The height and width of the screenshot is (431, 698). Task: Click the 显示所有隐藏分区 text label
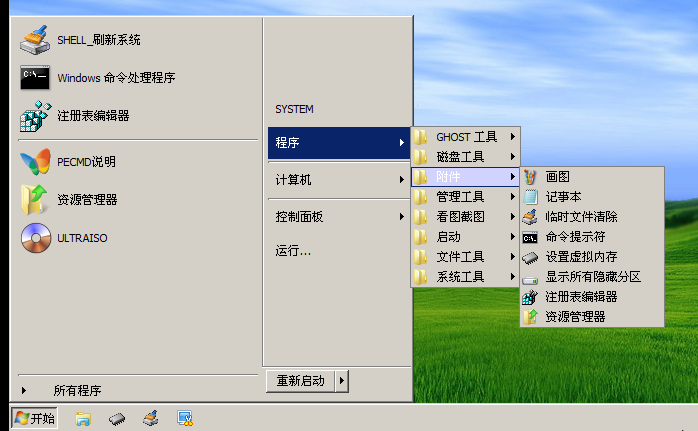click(593, 277)
